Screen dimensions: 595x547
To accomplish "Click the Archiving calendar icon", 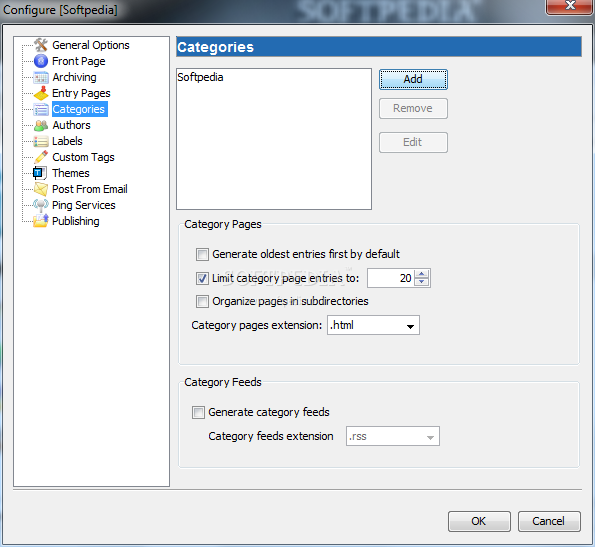I will (x=41, y=77).
